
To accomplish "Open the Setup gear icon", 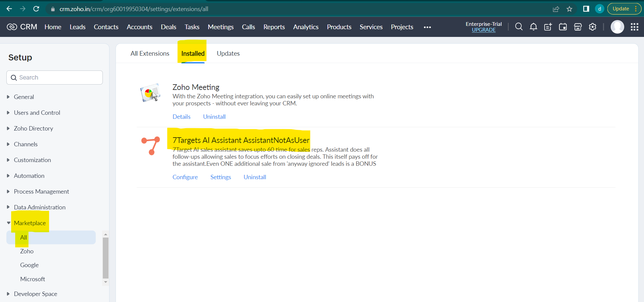I will 592,27.
